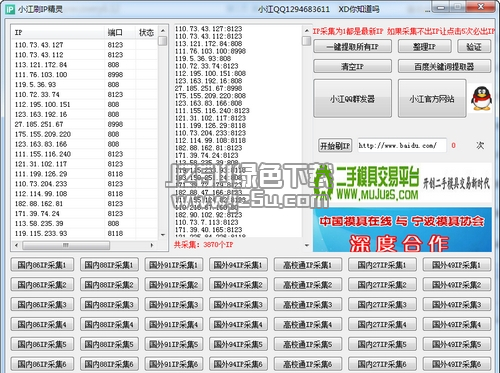Select row with IP 113.121.172.84

coord(85,65)
